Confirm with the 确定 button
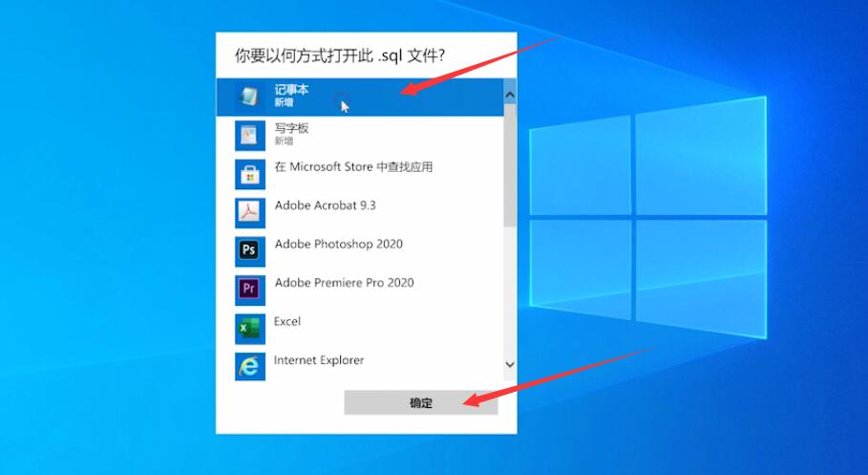 point(421,403)
